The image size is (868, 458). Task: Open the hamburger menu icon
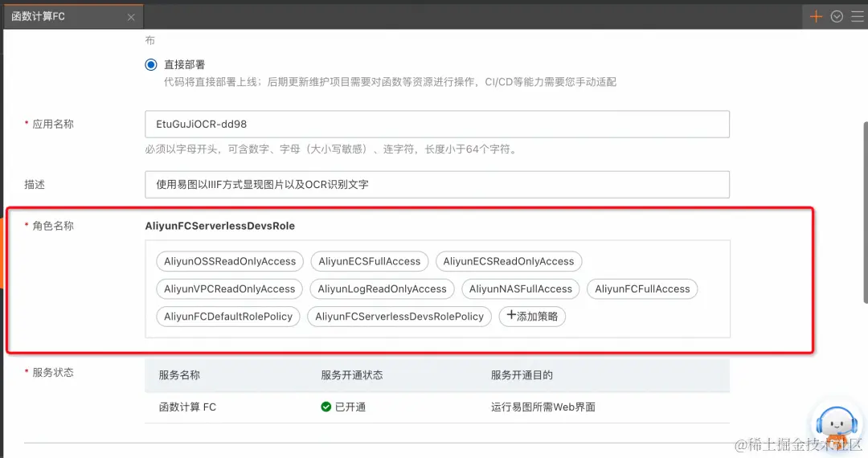pyautogui.click(x=858, y=17)
